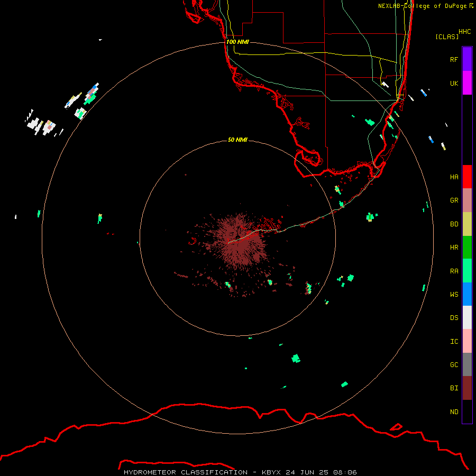Click the DS legend label
This screenshot has width=476, height=476.
[x=454, y=318]
